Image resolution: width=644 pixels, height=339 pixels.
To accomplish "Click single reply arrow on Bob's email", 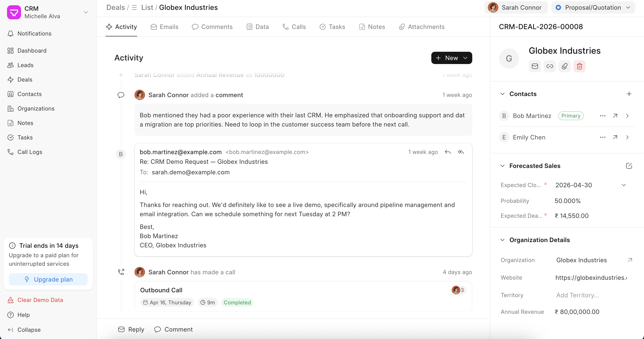I will tap(448, 152).
